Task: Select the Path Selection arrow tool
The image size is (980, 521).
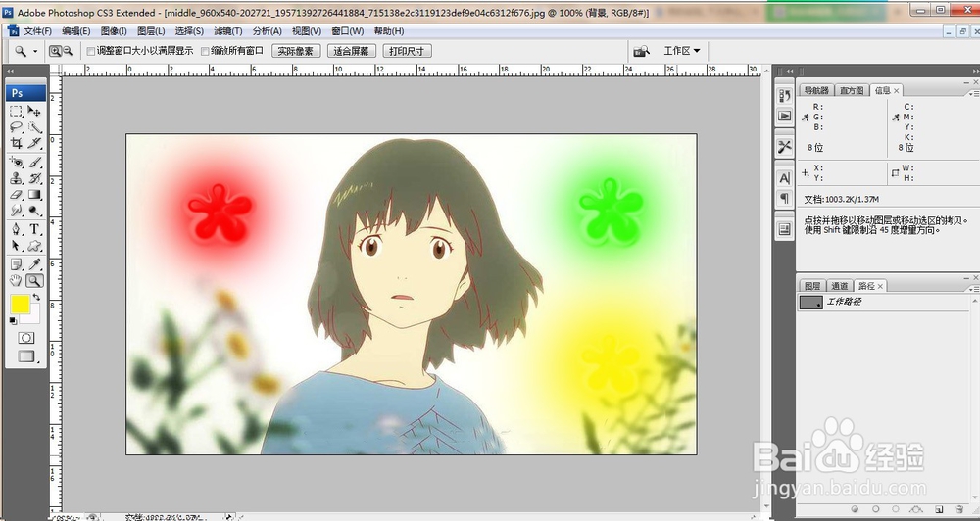Action: click(x=17, y=246)
